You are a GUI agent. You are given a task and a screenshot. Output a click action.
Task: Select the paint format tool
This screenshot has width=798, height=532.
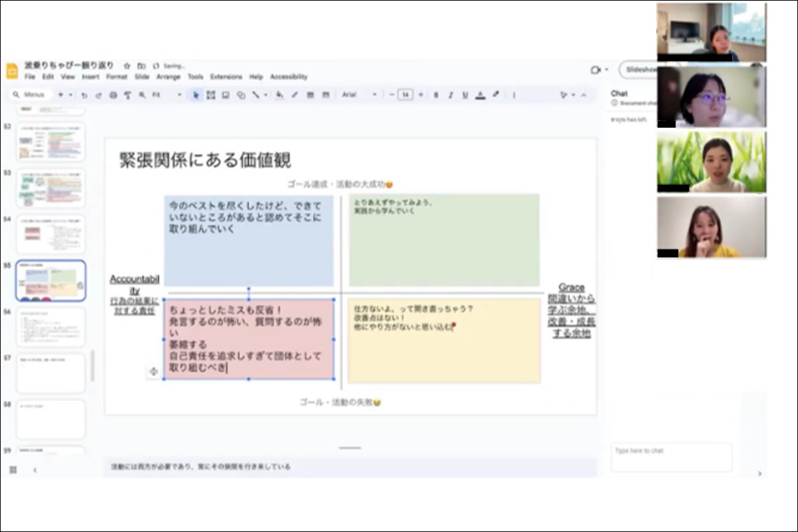coord(127,95)
